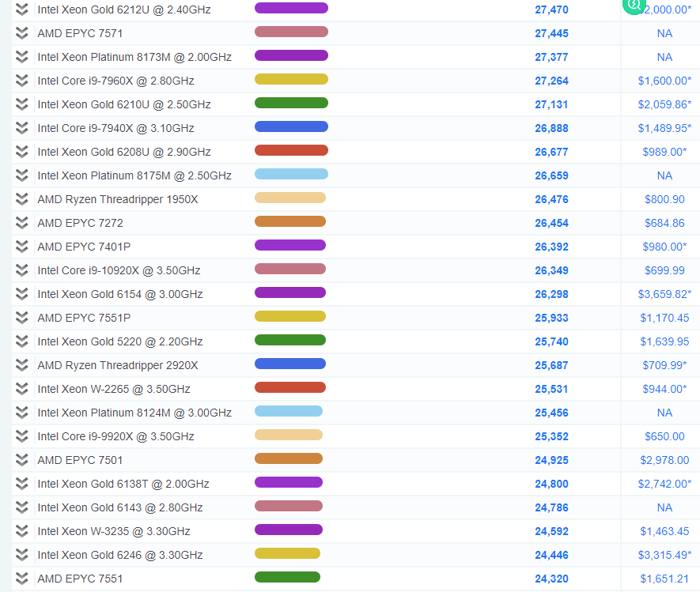Image resolution: width=700 pixels, height=592 pixels.
Task: Click price $3,659.82* for Xeon Gold 6154
Action: point(664,294)
